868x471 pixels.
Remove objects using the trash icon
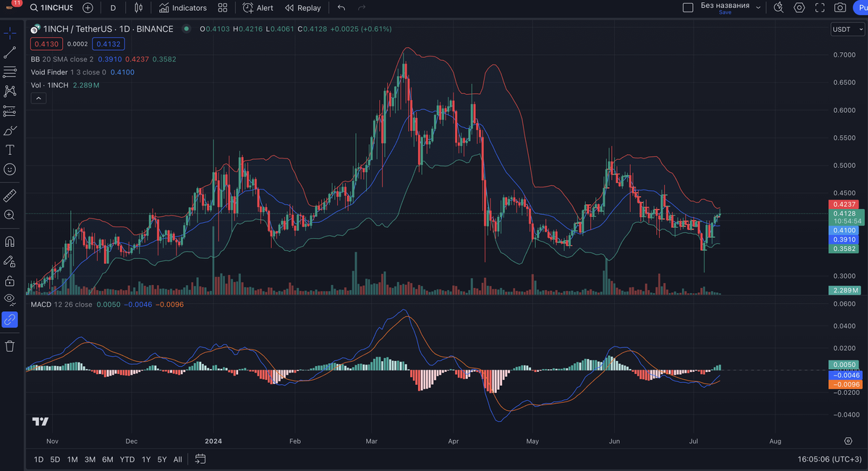(10, 346)
